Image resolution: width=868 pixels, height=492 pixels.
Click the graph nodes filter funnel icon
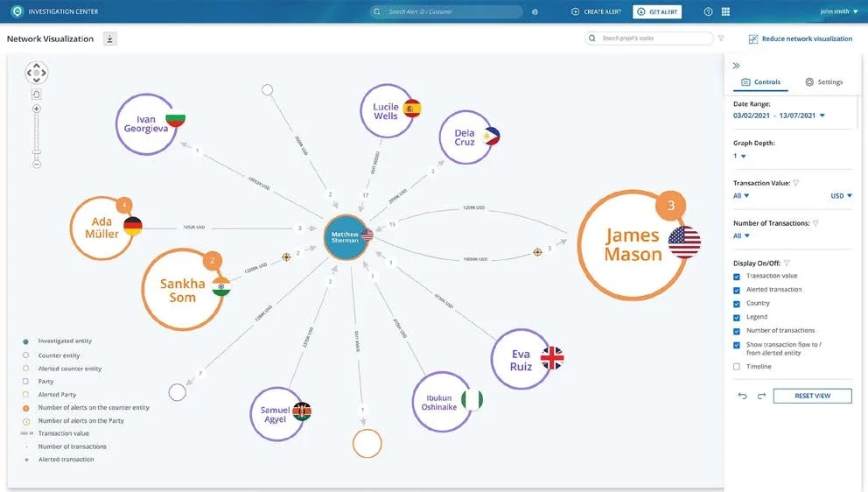tap(721, 39)
